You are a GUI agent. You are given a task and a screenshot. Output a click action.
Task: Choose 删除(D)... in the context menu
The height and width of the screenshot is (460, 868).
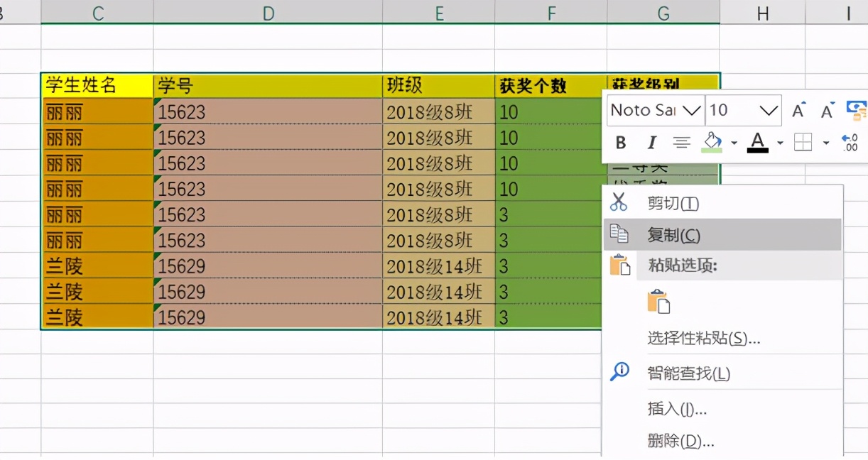tap(722, 441)
